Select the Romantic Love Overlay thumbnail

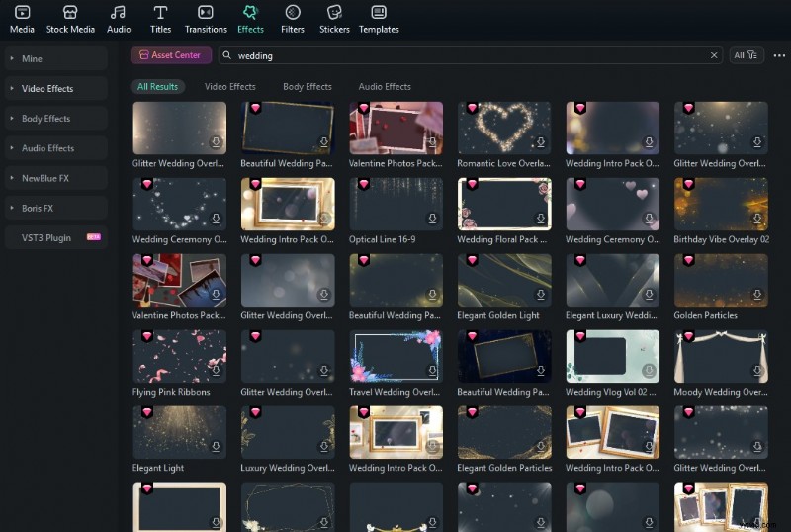pyautogui.click(x=503, y=128)
